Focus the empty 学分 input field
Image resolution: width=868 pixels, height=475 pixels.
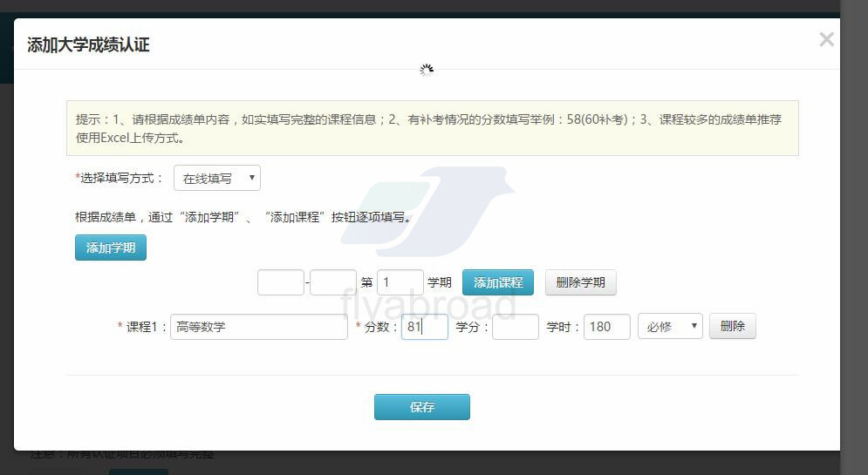pos(516,327)
